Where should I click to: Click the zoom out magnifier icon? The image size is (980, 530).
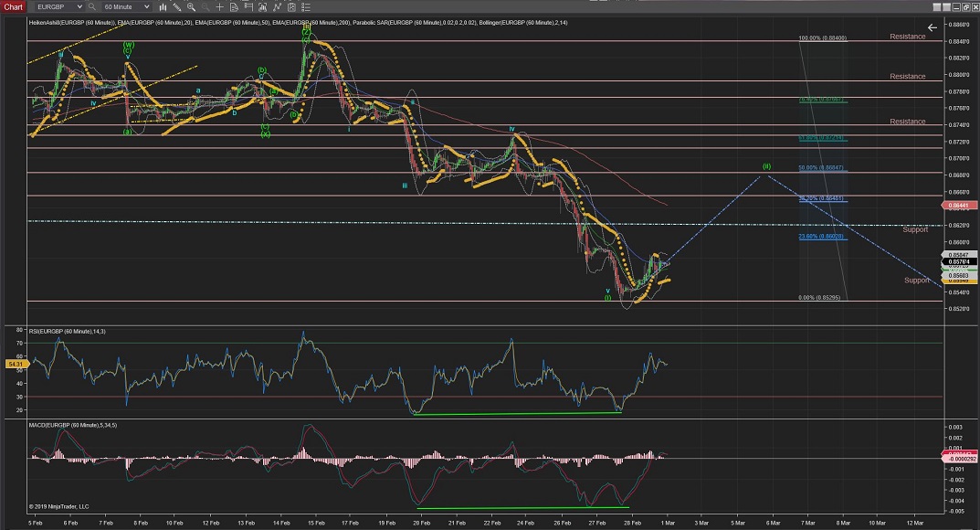pos(205,7)
